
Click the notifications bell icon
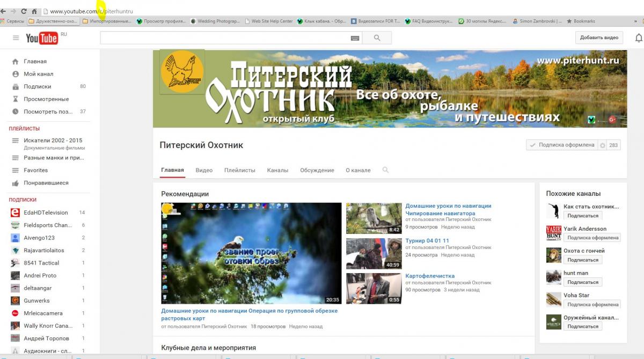(x=638, y=38)
